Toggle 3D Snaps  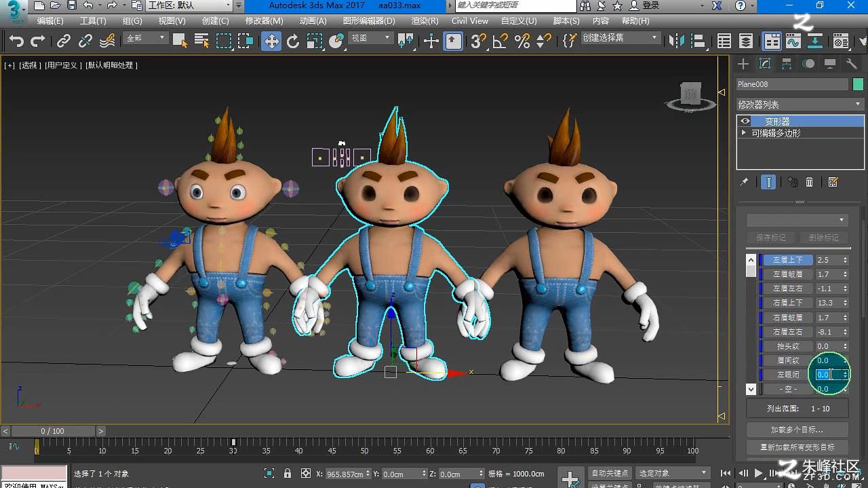[478, 41]
